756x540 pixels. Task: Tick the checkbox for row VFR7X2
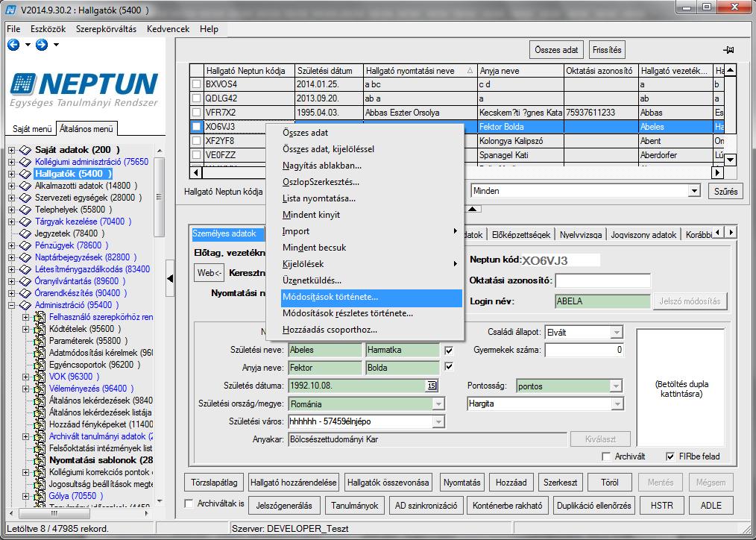point(197,113)
